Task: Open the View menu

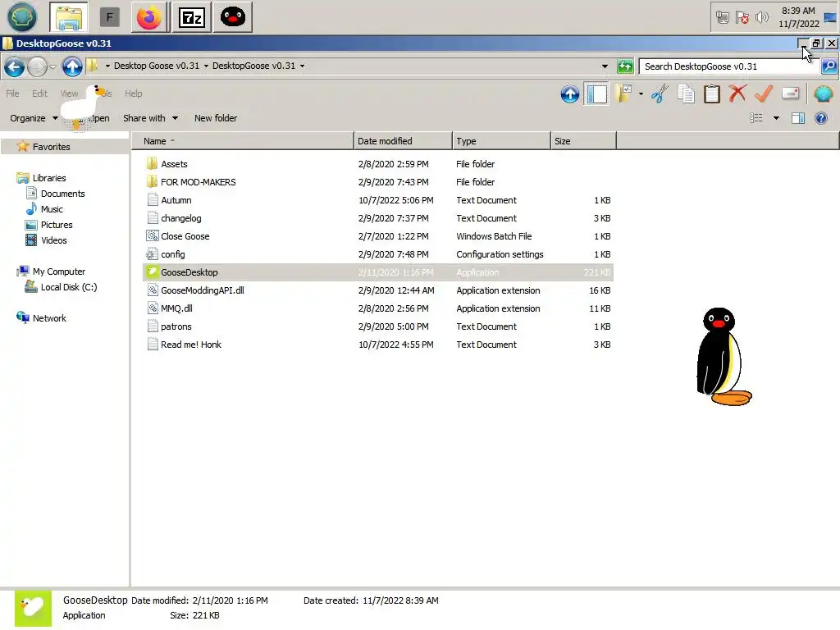Action: pos(69,94)
